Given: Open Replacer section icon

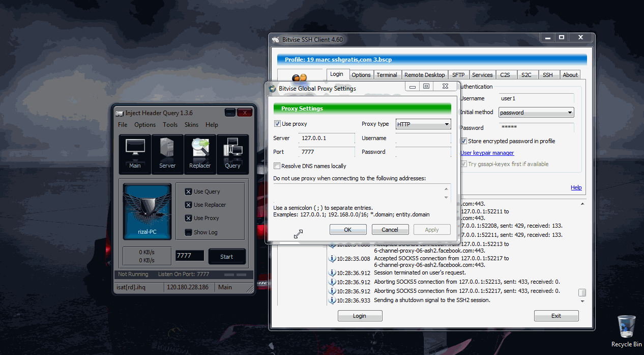Looking at the screenshot, I should (x=200, y=154).
